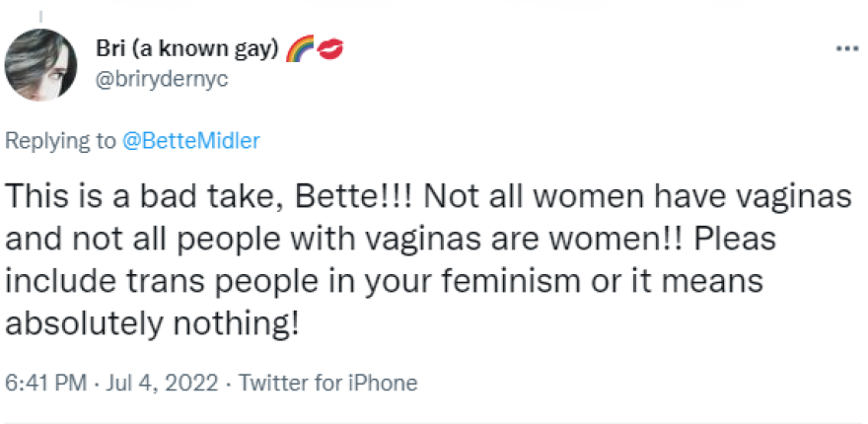Image resolution: width=868 pixels, height=424 pixels.
Task: Click the "Replying to" label
Action: point(61,141)
